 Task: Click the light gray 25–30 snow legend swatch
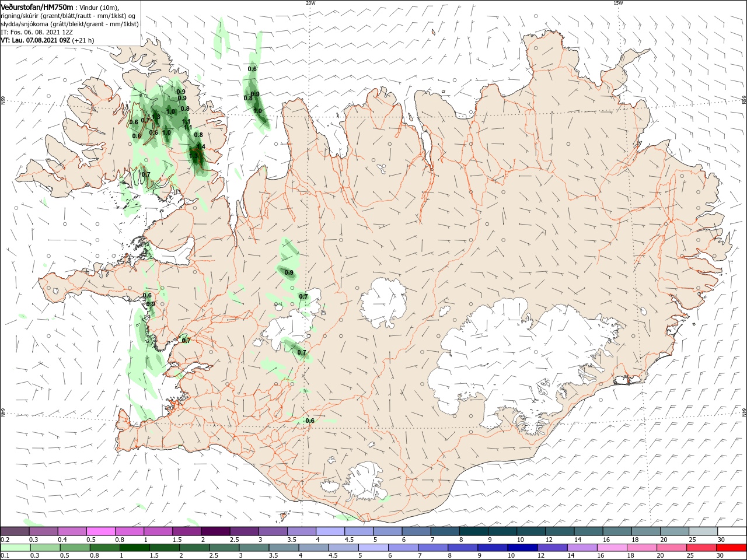[x=703, y=531]
